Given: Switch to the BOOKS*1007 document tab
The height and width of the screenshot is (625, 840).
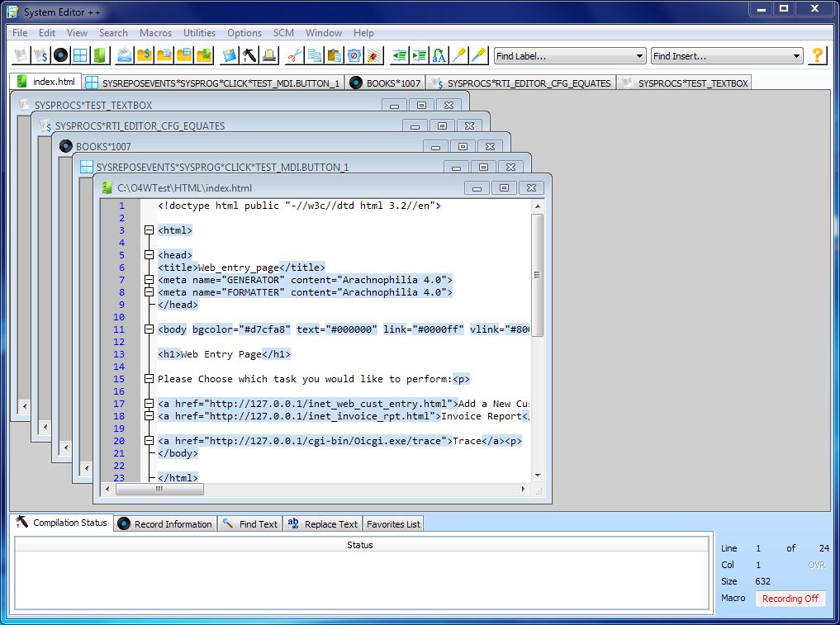Looking at the screenshot, I should [x=386, y=83].
